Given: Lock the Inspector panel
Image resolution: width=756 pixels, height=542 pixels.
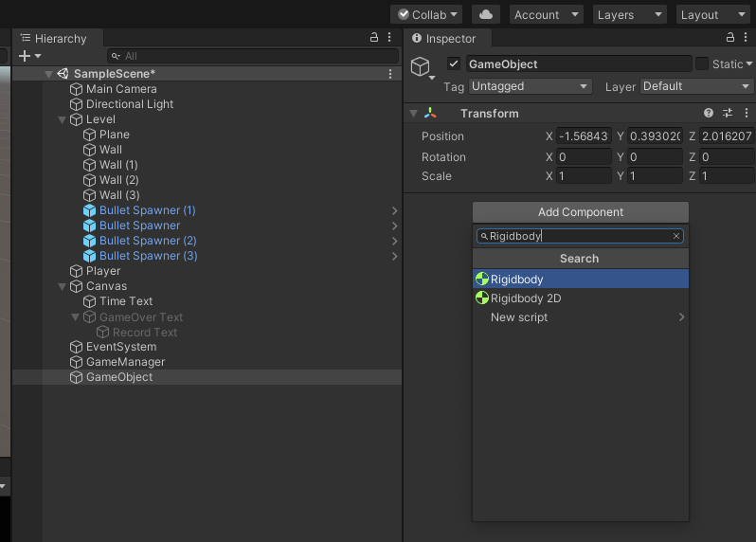Looking at the screenshot, I should click(x=730, y=37).
